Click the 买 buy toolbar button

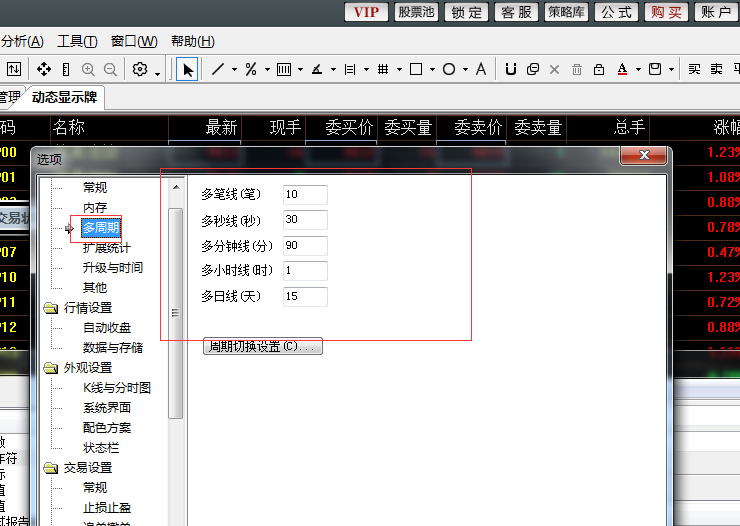click(694, 69)
